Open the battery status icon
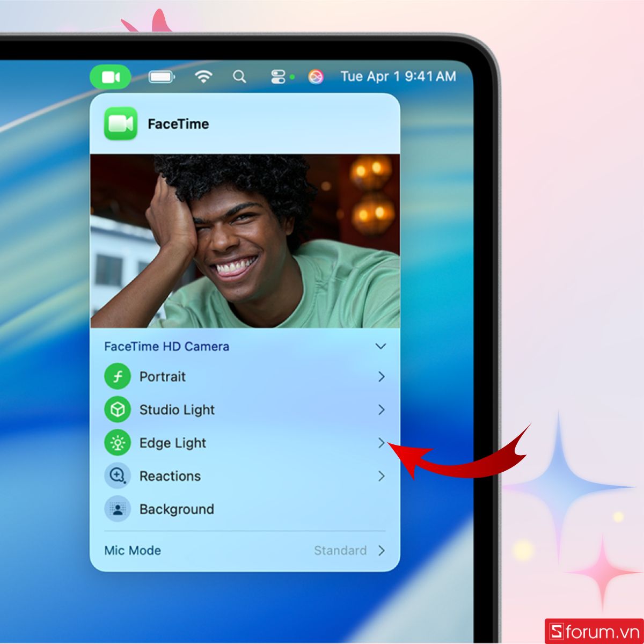This screenshot has width=644, height=644. coord(162,77)
